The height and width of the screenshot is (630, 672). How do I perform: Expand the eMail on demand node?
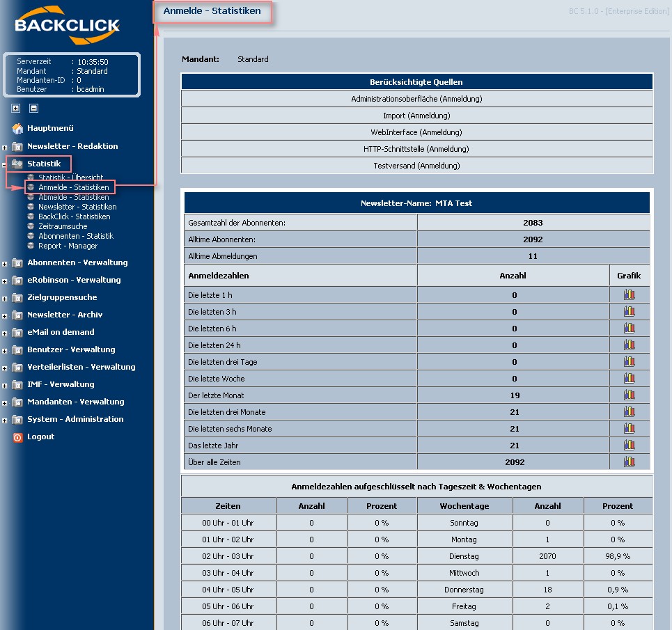(x=4, y=333)
